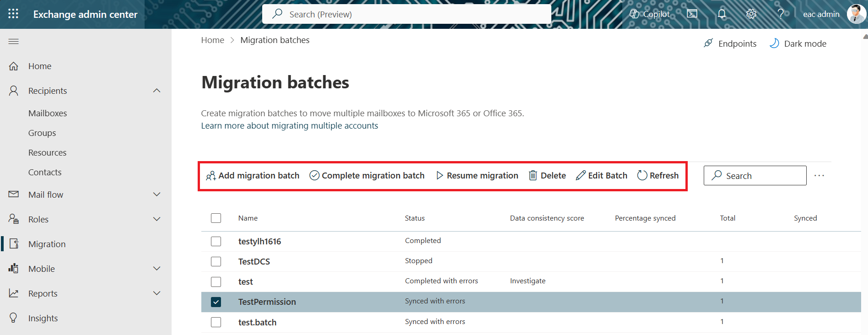Click Exchange admin center title
The image size is (868, 335).
[x=85, y=14]
